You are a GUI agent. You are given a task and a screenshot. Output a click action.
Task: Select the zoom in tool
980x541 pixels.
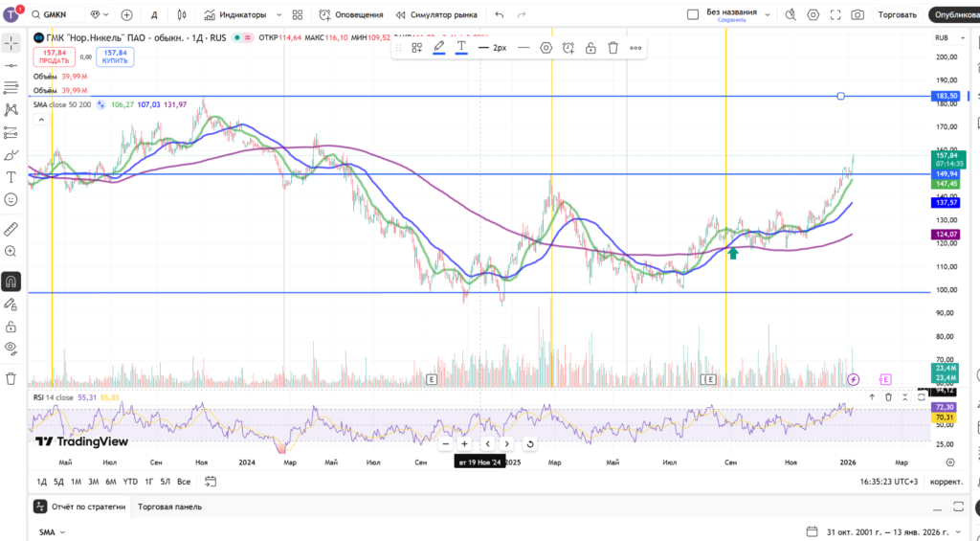(11, 252)
